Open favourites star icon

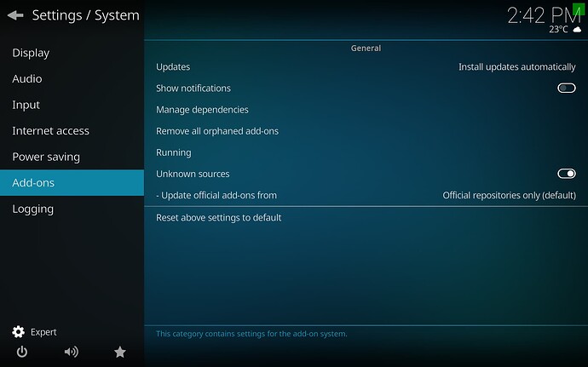coord(120,352)
